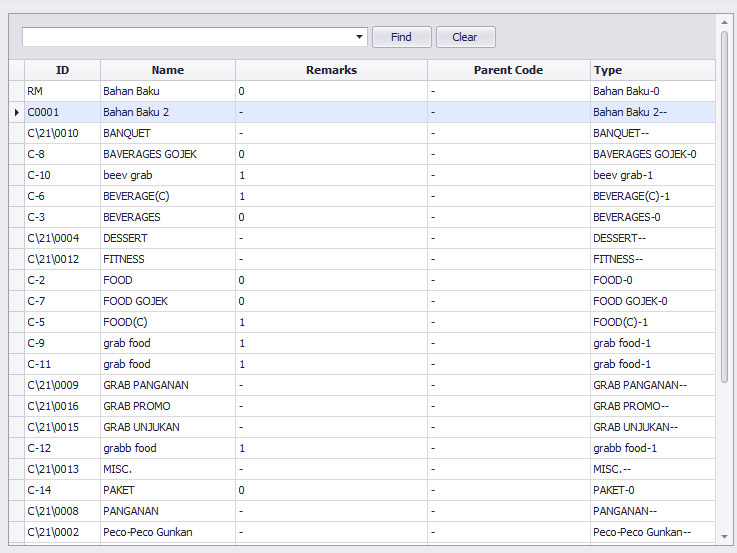Click the Bahan Baku 2 name cell
This screenshot has height=553, width=737.
click(x=168, y=112)
